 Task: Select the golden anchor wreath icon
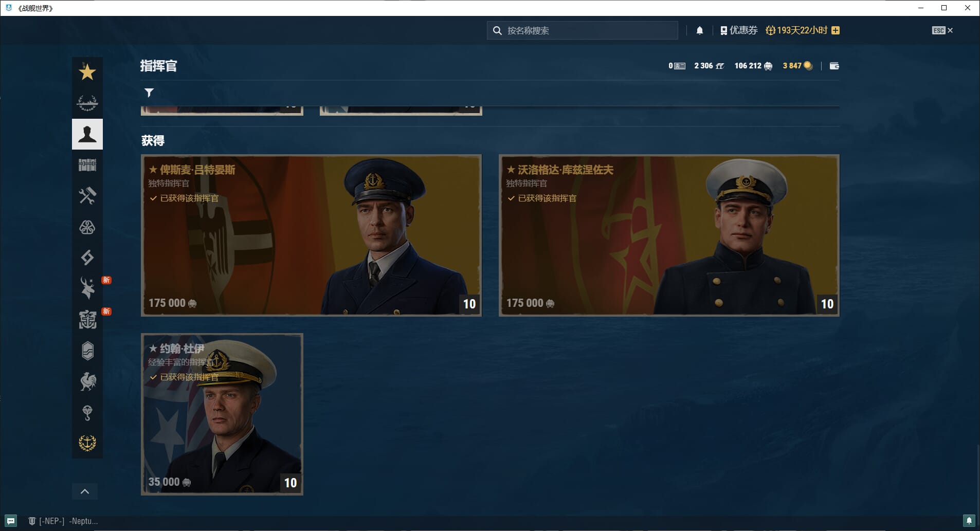click(87, 443)
